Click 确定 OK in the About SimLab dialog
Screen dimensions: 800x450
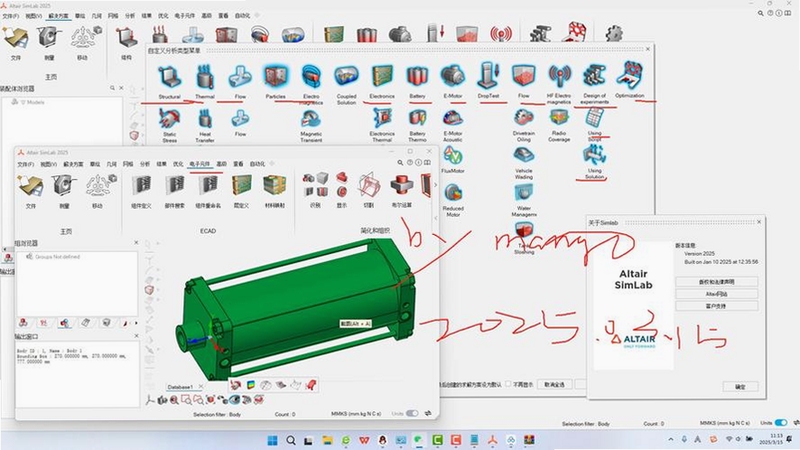click(x=740, y=387)
